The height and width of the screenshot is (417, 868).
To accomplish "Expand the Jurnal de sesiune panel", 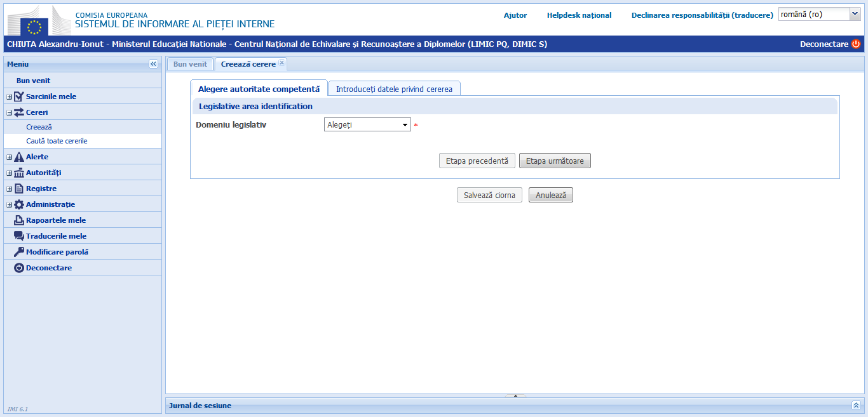I will coord(855,406).
